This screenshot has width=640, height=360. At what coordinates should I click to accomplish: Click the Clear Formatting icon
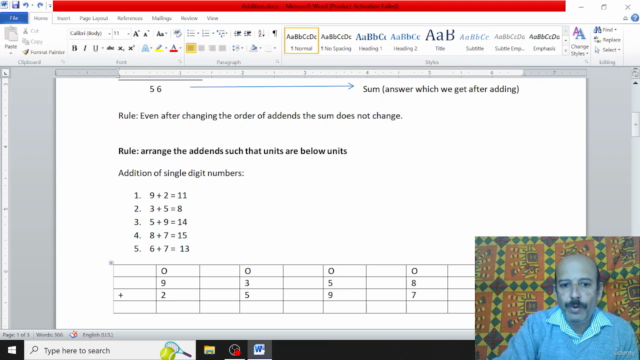[177, 33]
